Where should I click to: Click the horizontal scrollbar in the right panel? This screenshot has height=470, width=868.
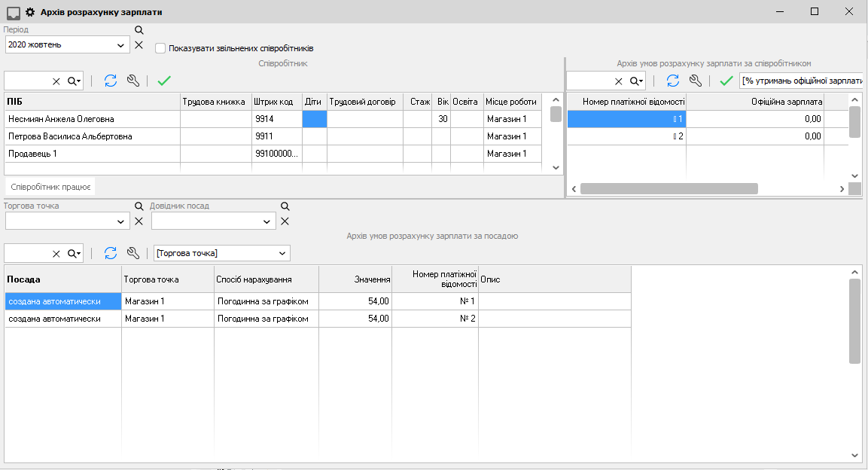[669, 189]
